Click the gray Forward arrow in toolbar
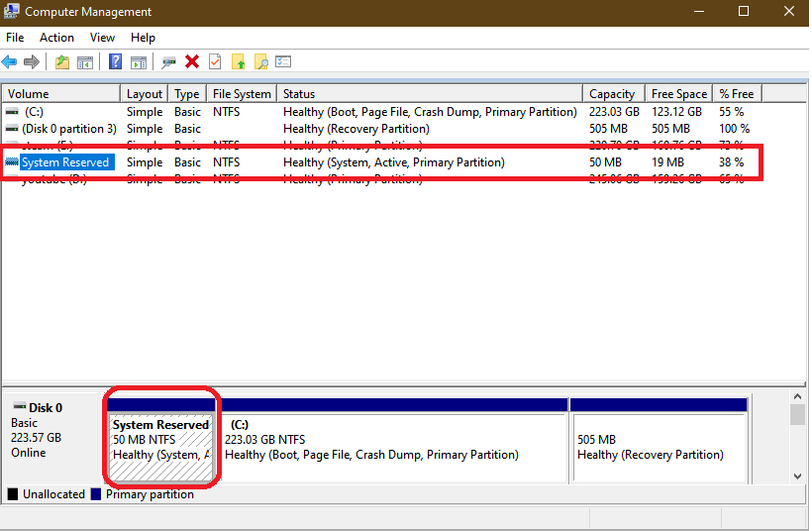 [32, 62]
